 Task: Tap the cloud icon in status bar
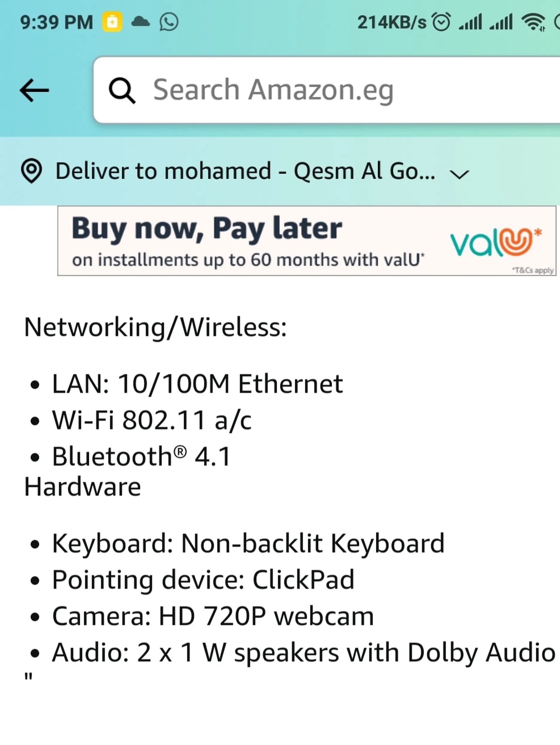tap(140, 22)
